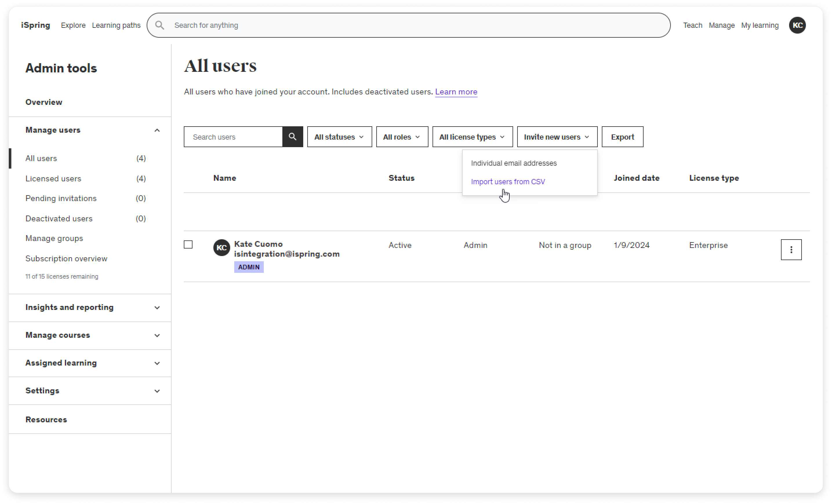This screenshot has height=504, width=832.
Task: Click the Status column header
Action: pyautogui.click(x=401, y=178)
